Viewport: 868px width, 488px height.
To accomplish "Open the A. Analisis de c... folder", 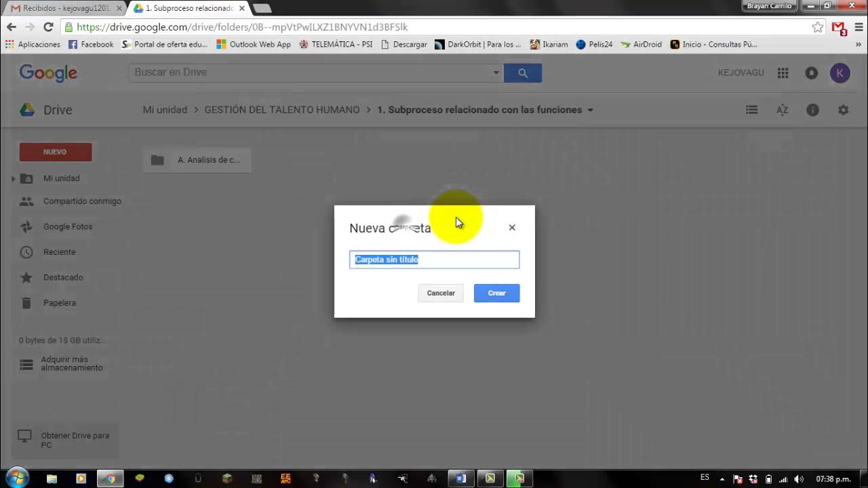I will [x=197, y=160].
